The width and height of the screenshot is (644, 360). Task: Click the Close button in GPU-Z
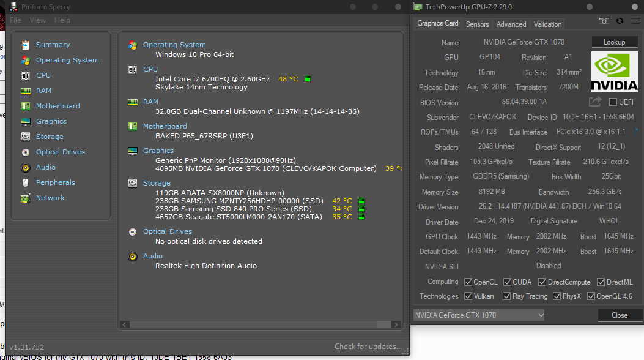[620, 315]
